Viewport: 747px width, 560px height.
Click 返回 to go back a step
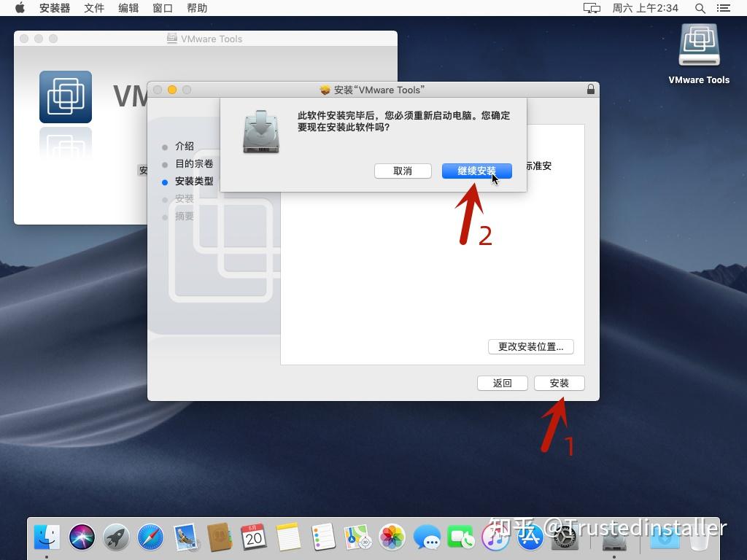tap(503, 383)
